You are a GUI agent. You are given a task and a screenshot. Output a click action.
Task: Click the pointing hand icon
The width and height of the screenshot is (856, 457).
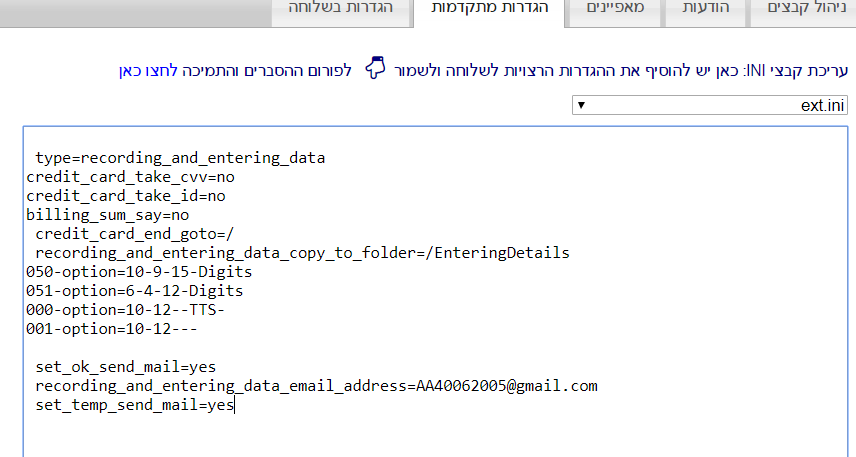pos(375,68)
